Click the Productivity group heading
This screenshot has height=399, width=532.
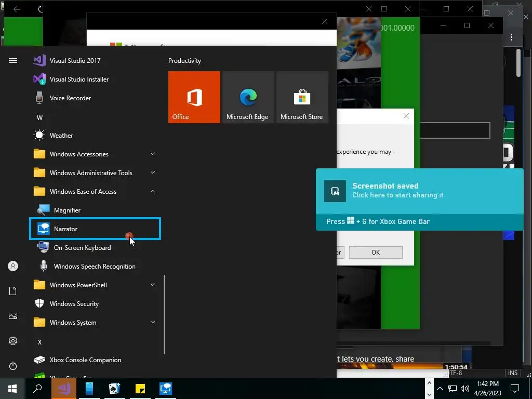point(184,61)
